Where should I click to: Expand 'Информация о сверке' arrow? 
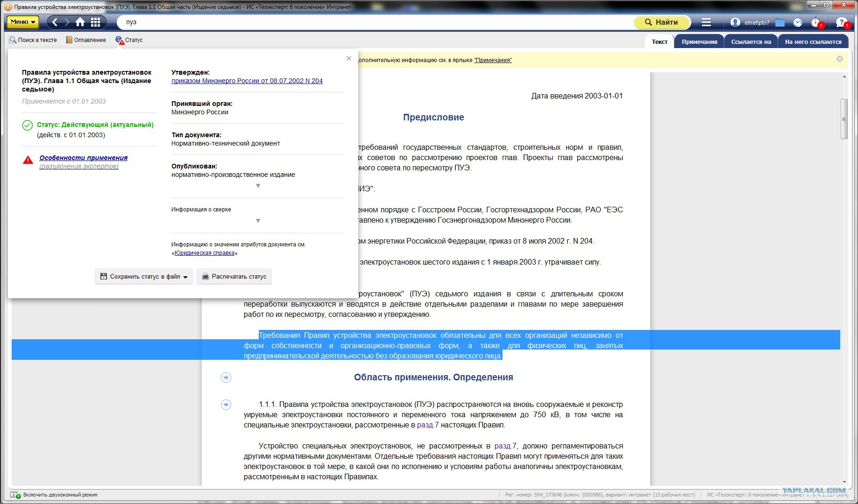point(258,221)
